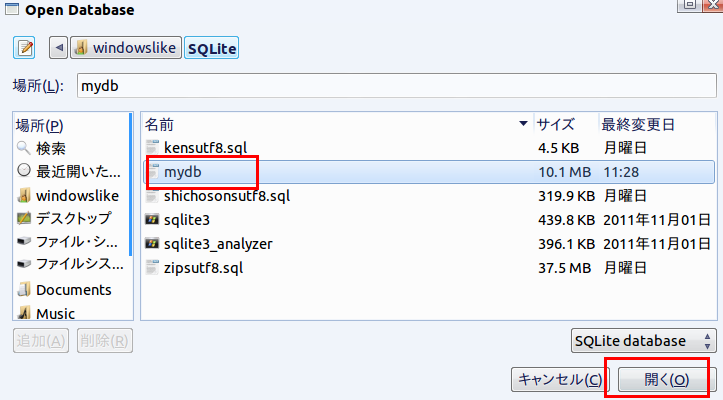Select sqlite3_analyzer executable file
Screen dimensions: 723x400
217,243
